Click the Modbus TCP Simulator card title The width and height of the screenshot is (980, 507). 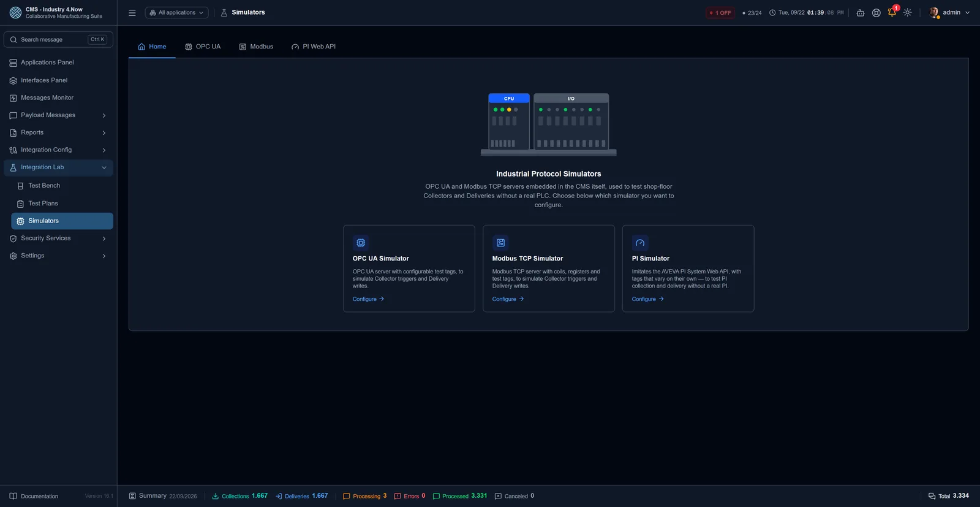pyautogui.click(x=527, y=259)
